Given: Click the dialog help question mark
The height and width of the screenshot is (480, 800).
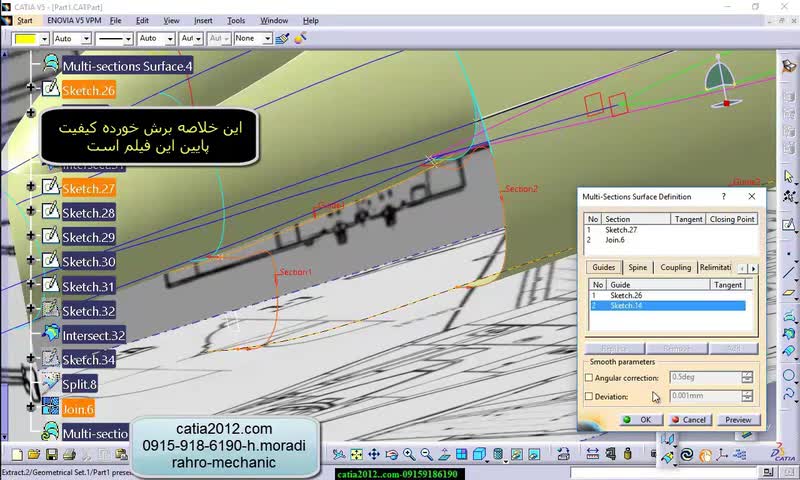Looking at the screenshot, I should click(723, 196).
